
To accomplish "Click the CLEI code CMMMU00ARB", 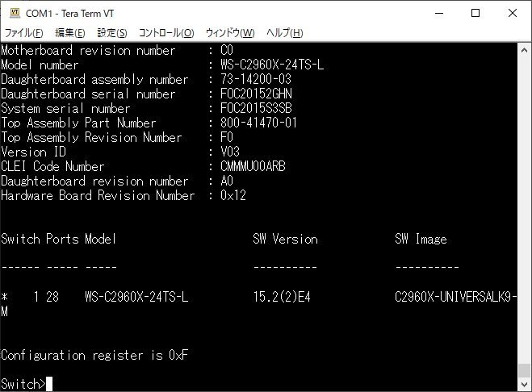I will 253,166.
